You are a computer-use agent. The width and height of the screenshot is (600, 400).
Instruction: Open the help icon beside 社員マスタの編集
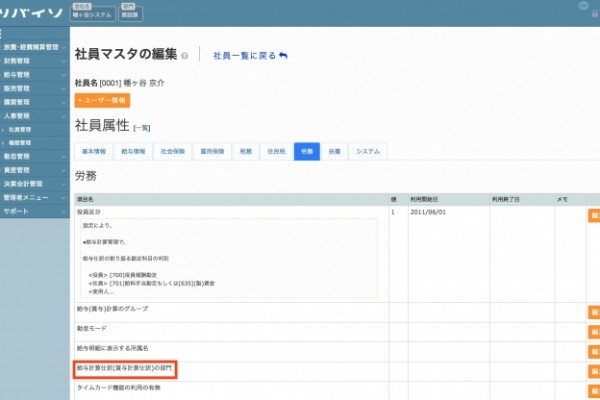[184, 56]
